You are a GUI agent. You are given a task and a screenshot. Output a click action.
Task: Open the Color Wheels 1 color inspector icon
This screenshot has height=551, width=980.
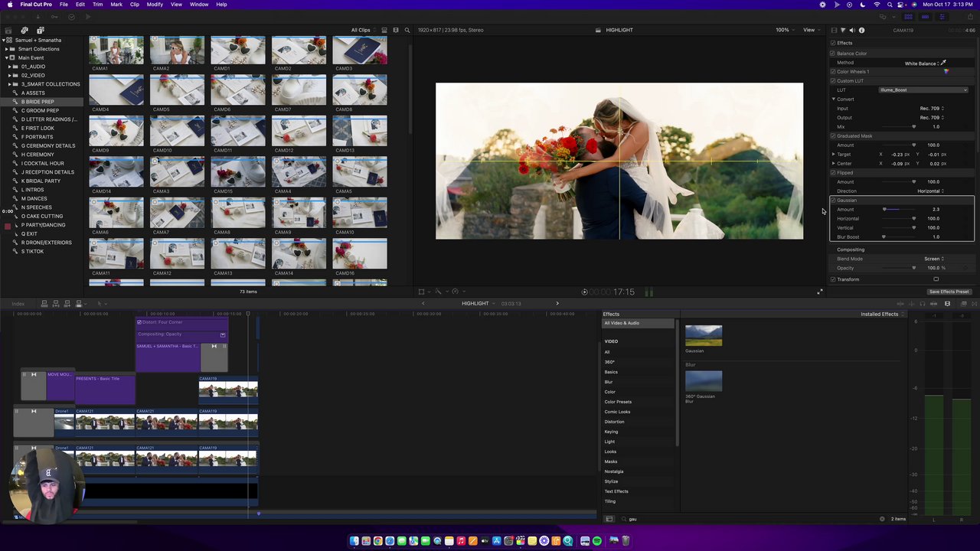(946, 72)
